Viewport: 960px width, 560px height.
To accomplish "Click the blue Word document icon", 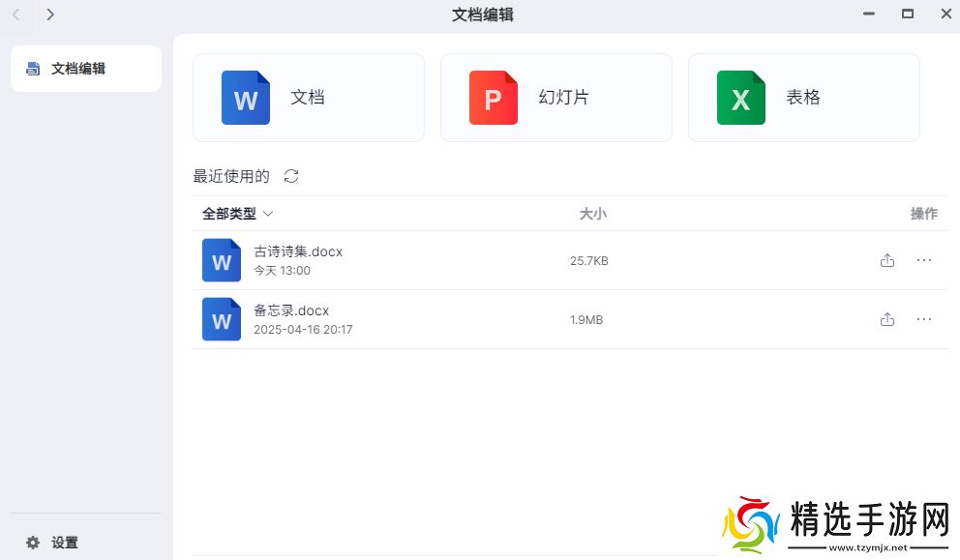I will [246, 98].
